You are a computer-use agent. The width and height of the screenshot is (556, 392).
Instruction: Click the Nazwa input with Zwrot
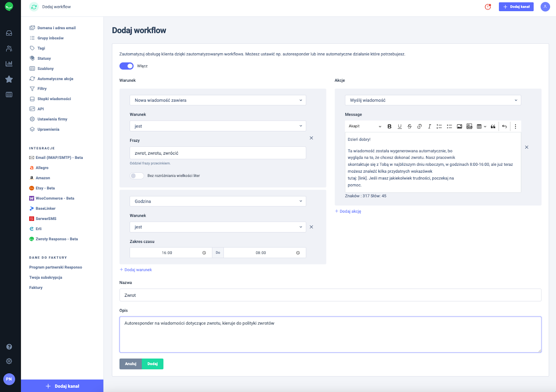(330, 295)
